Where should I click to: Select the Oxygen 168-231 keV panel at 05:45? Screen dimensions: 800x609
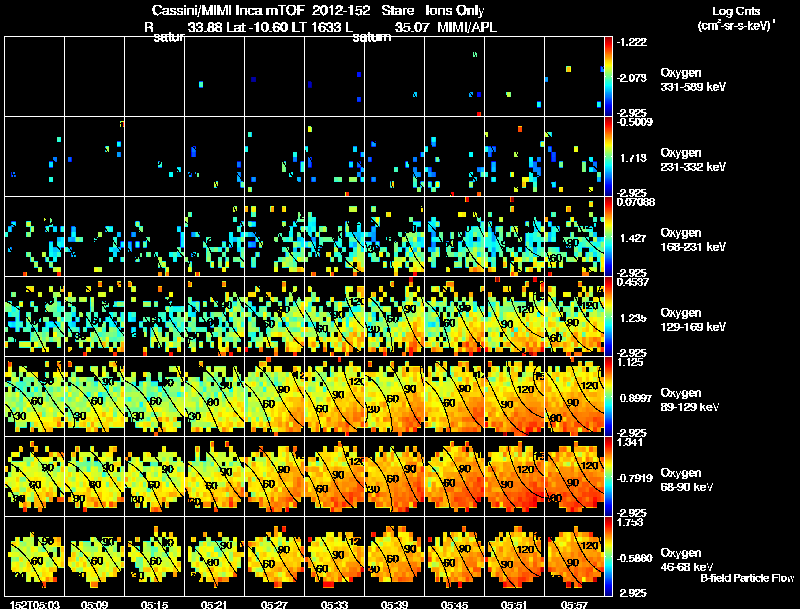[455, 236]
